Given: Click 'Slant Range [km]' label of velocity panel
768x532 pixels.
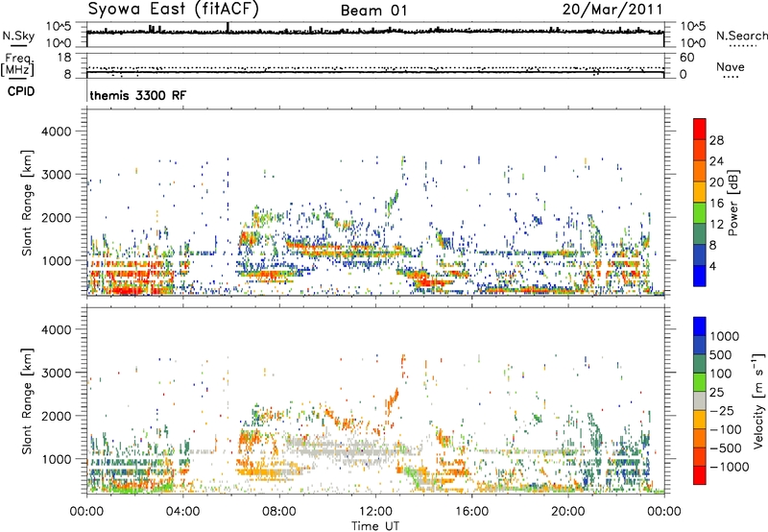Looking at the screenshot, I should (x=27, y=401).
